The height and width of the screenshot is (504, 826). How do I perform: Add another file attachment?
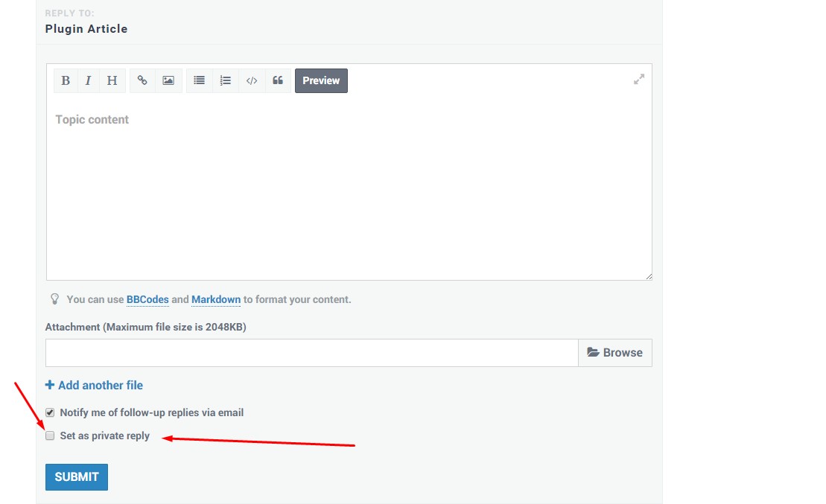(x=95, y=386)
